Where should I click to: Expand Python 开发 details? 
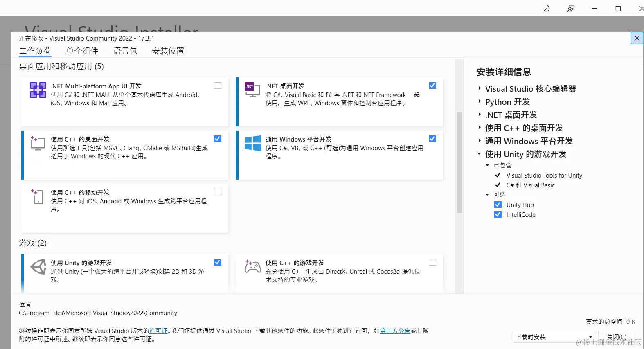pyautogui.click(x=480, y=101)
